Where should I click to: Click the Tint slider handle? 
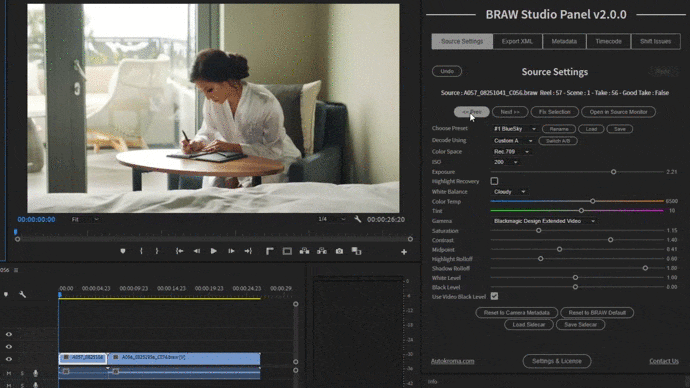click(581, 211)
